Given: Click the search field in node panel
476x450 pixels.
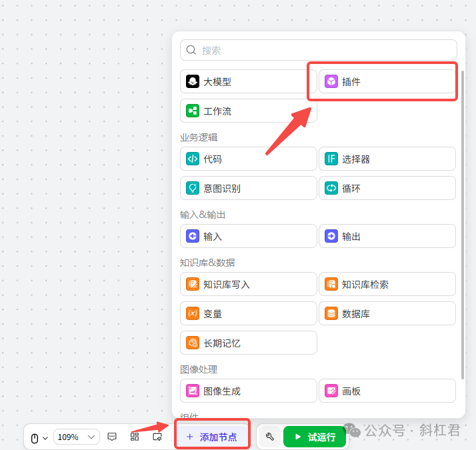Looking at the screenshot, I should coord(318,50).
